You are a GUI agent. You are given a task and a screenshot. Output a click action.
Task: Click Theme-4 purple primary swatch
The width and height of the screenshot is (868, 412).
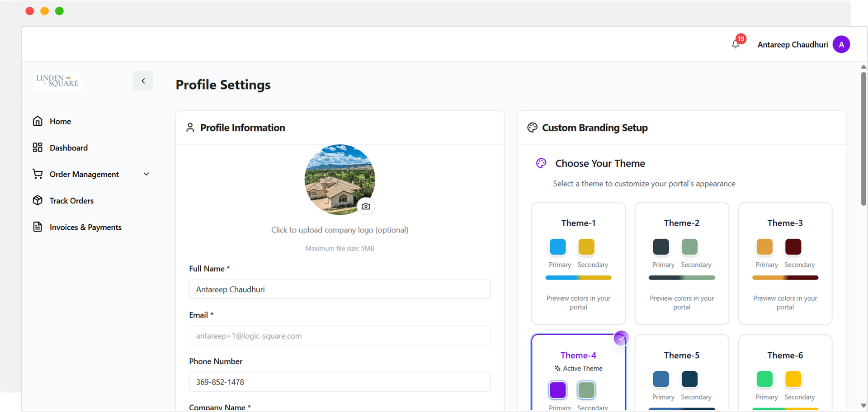point(558,390)
